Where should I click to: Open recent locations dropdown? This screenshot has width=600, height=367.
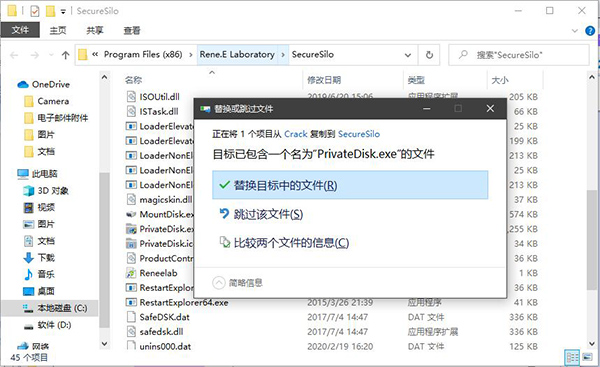(x=51, y=55)
